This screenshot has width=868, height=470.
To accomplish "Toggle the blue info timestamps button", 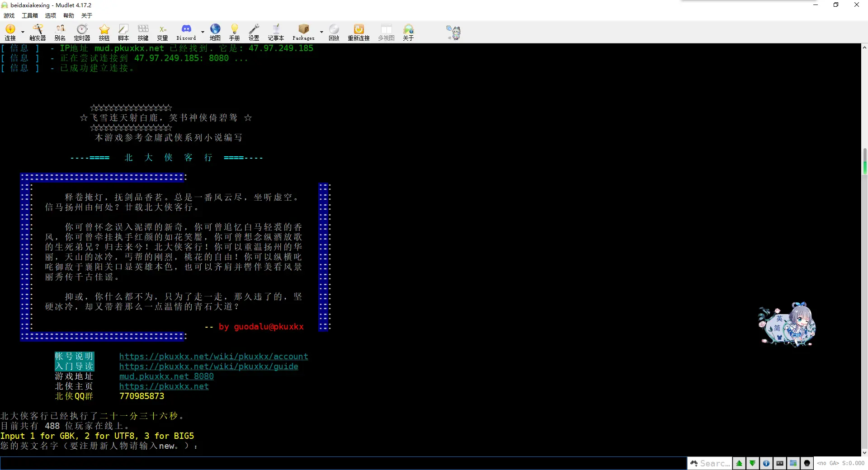I will (x=766, y=463).
